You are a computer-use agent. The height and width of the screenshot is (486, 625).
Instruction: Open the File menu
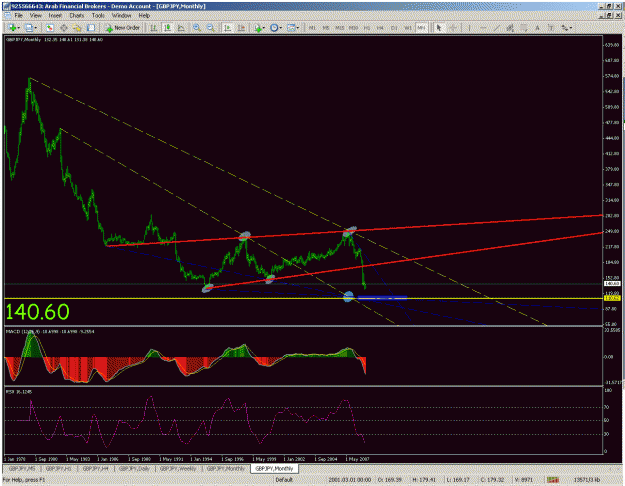pyautogui.click(x=18, y=16)
